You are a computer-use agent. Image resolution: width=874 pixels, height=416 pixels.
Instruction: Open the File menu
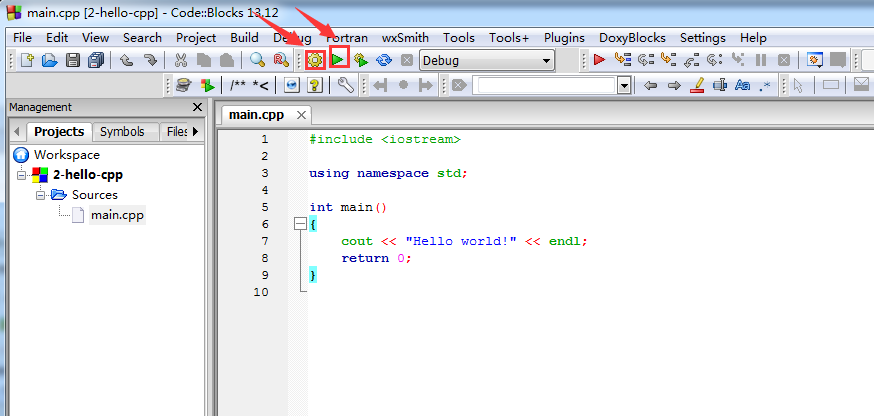22,38
